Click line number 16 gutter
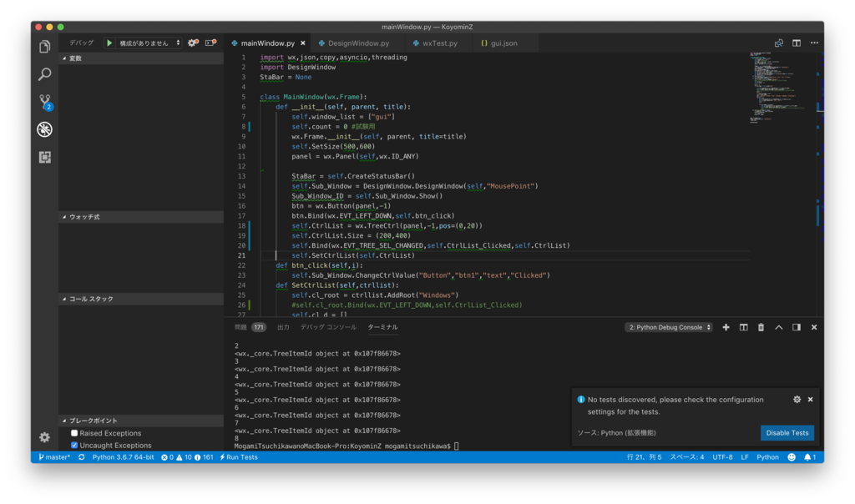Viewport: 855px width, 504px height. click(241, 206)
